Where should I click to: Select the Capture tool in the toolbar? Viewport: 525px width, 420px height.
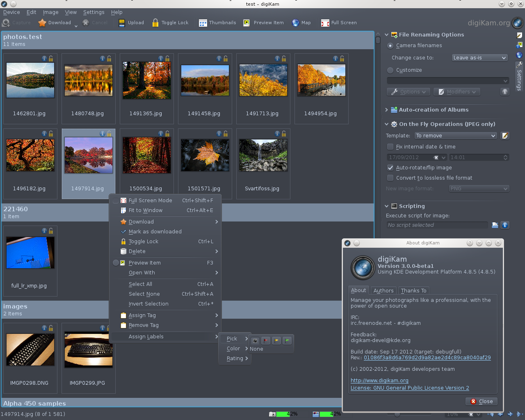pyautogui.click(x=16, y=23)
